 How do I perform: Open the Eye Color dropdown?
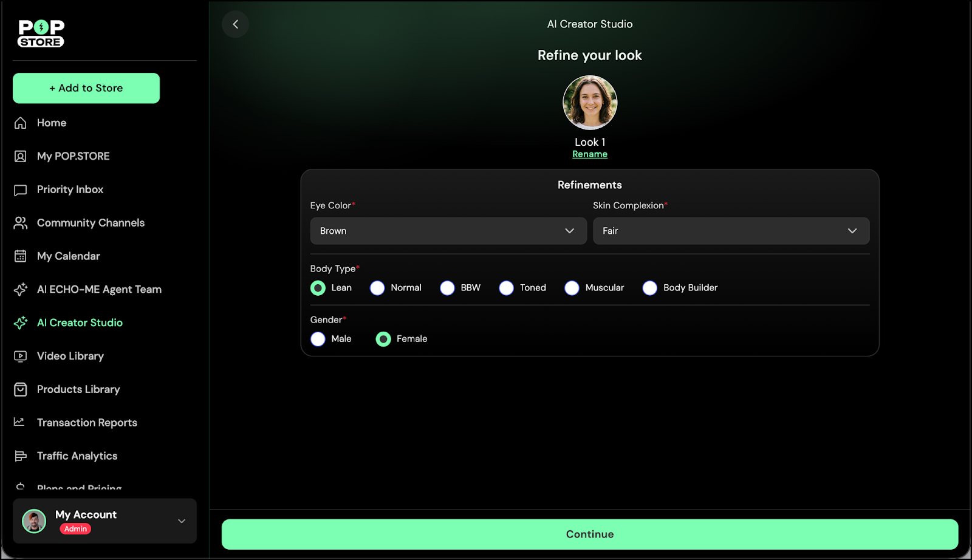[x=448, y=231]
